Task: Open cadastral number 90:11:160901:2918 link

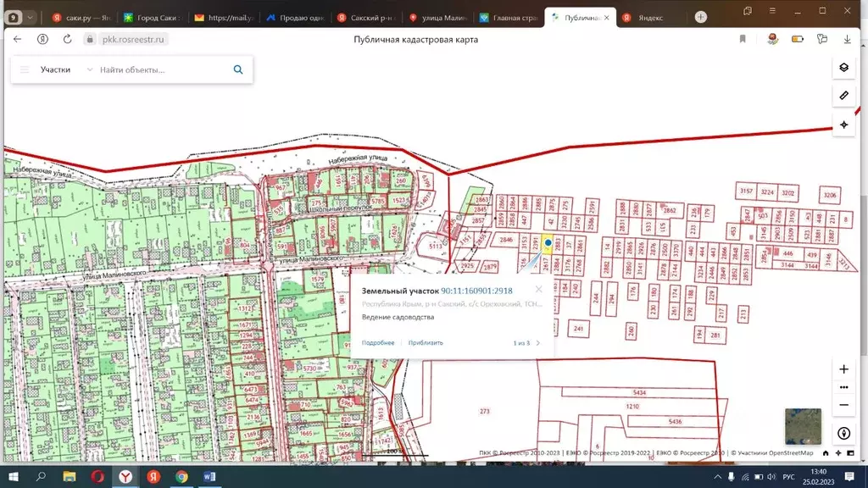Action: tap(476, 291)
